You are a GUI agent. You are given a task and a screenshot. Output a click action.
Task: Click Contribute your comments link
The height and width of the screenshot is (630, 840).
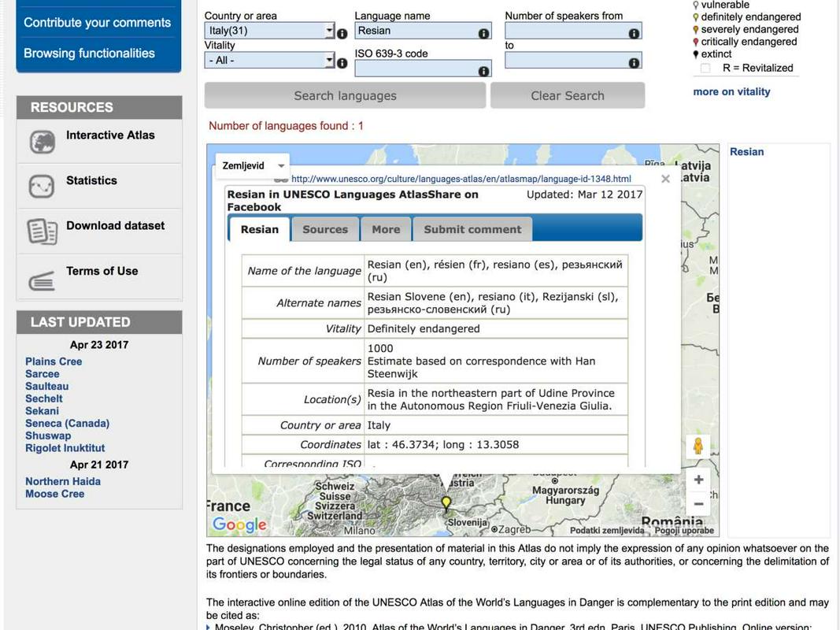(97, 23)
